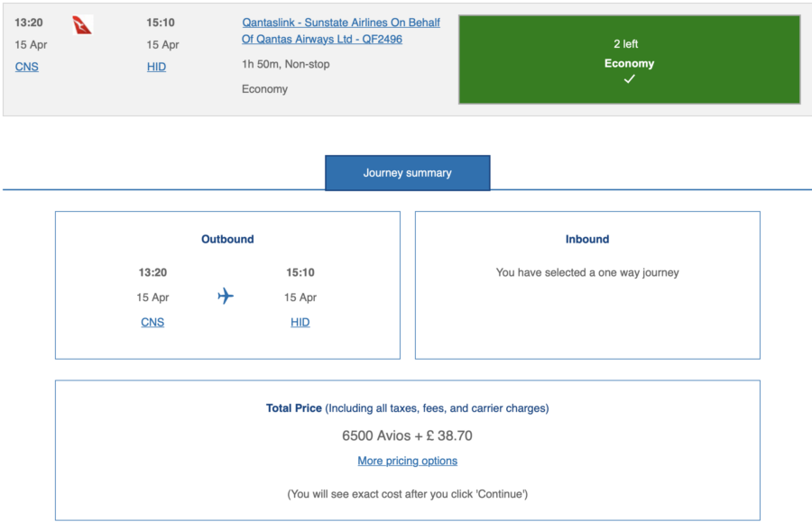Click the '1h 50m, Non-stop' duration text

point(285,64)
